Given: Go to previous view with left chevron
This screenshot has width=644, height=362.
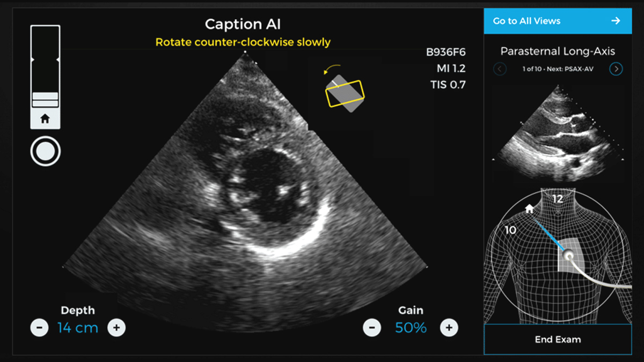Looking at the screenshot, I should [x=500, y=69].
